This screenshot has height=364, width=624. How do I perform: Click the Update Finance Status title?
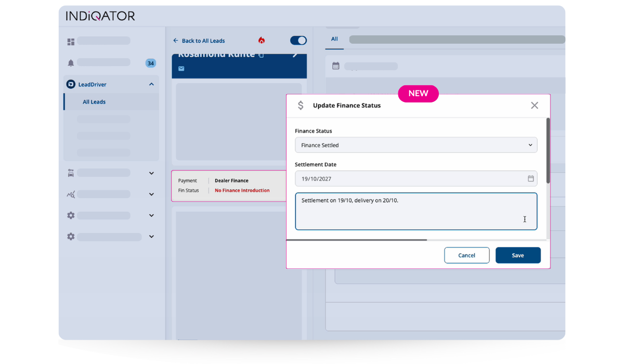click(x=347, y=106)
